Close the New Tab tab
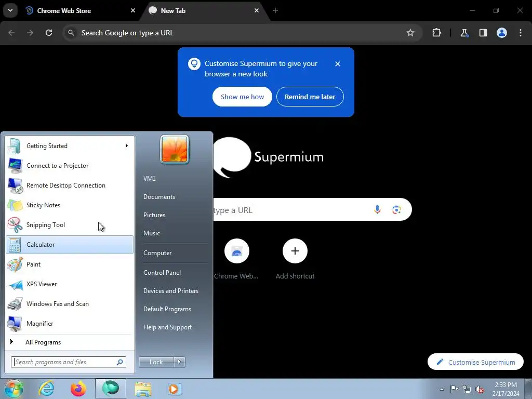Image resolution: width=532 pixels, height=399 pixels. 257,10
